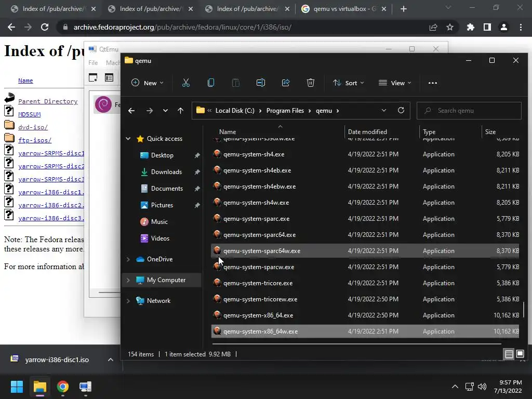532x399 pixels.
Task: Click the Chrome back arrow
Action: tap(11, 27)
